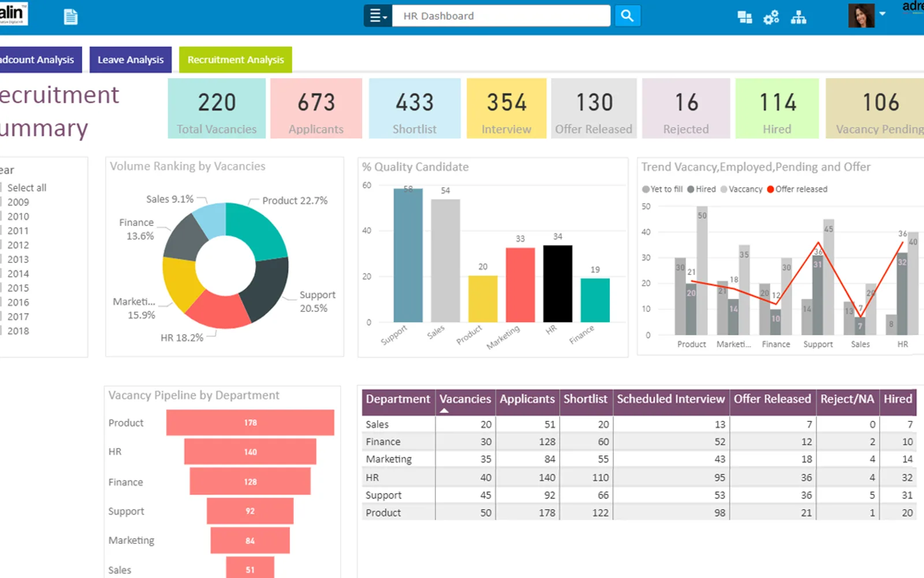Select year 2015 in the year filter
The image size is (924, 578).
pyautogui.click(x=18, y=288)
